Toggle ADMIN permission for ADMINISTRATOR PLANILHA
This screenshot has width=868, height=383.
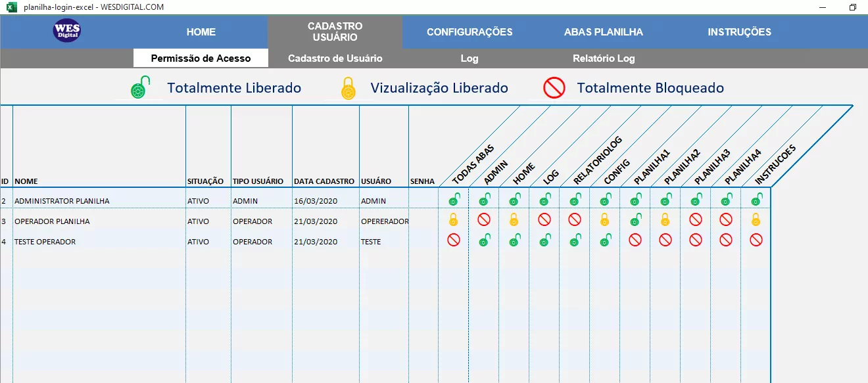484,198
